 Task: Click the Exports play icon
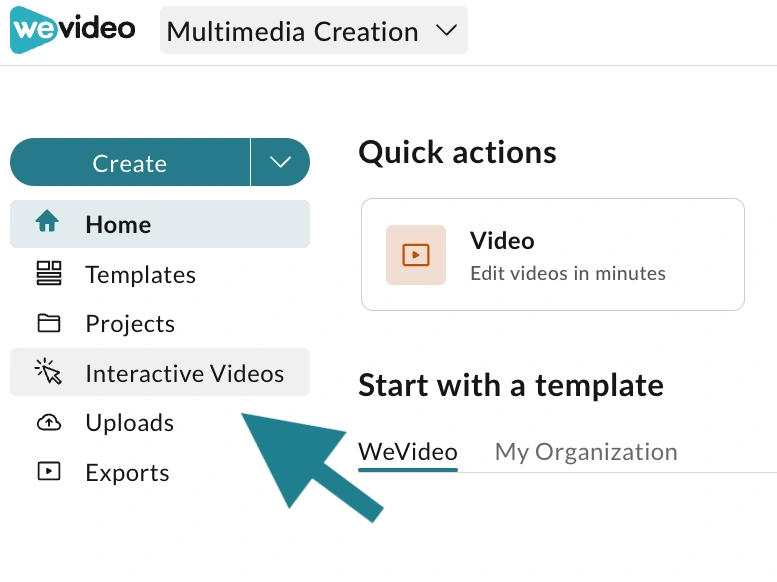[x=49, y=471]
